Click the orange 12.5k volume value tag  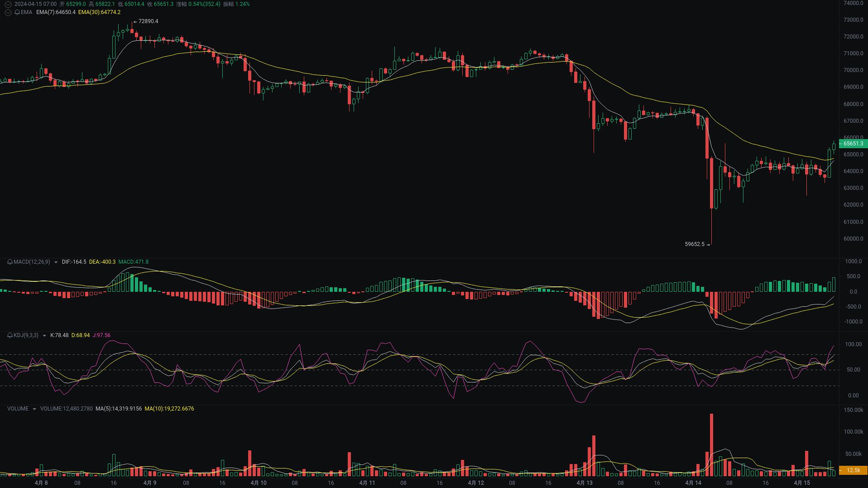click(x=853, y=470)
